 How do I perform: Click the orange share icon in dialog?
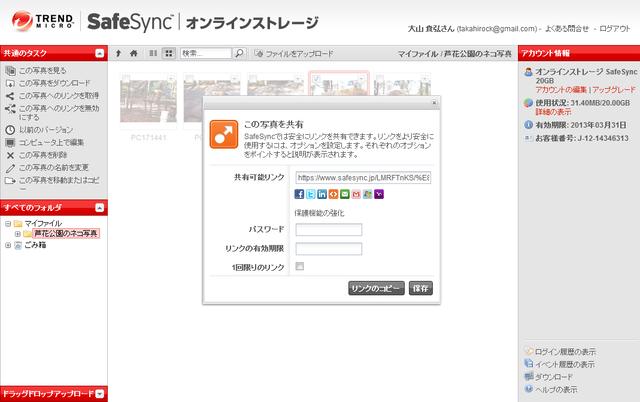click(224, 134)
